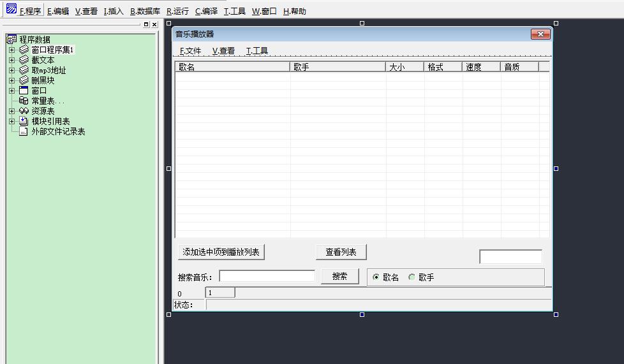Open 外部文件记录表 document icon
Viewport: 624px width, 364px height.
coord(24,131)
